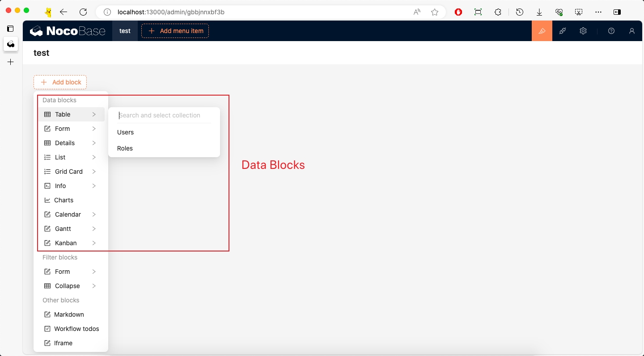The height and width of the screenshot is (356, 644).
Task: Open the plugin manager rocket icon
Action: click(x=563, y=31)
